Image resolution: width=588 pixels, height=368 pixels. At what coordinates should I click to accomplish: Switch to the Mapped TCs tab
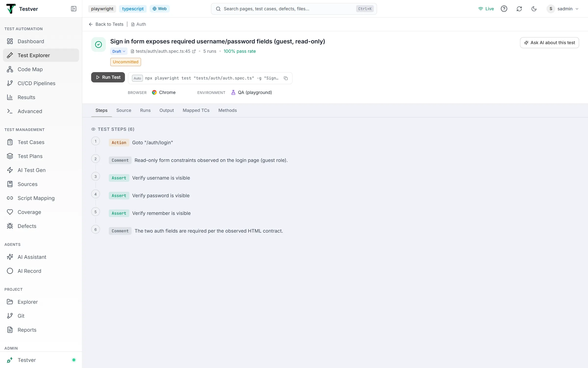196,110
